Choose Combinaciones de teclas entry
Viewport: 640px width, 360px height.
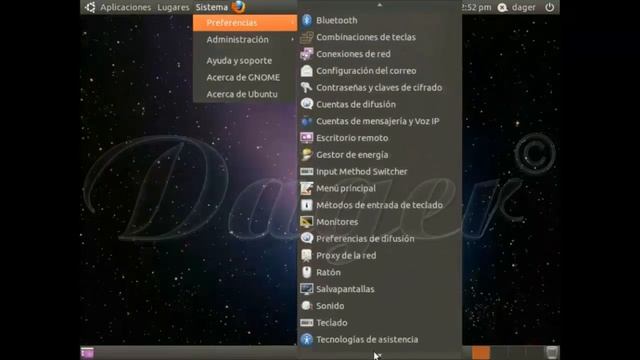pyautogui.click(x=379, y=37)
